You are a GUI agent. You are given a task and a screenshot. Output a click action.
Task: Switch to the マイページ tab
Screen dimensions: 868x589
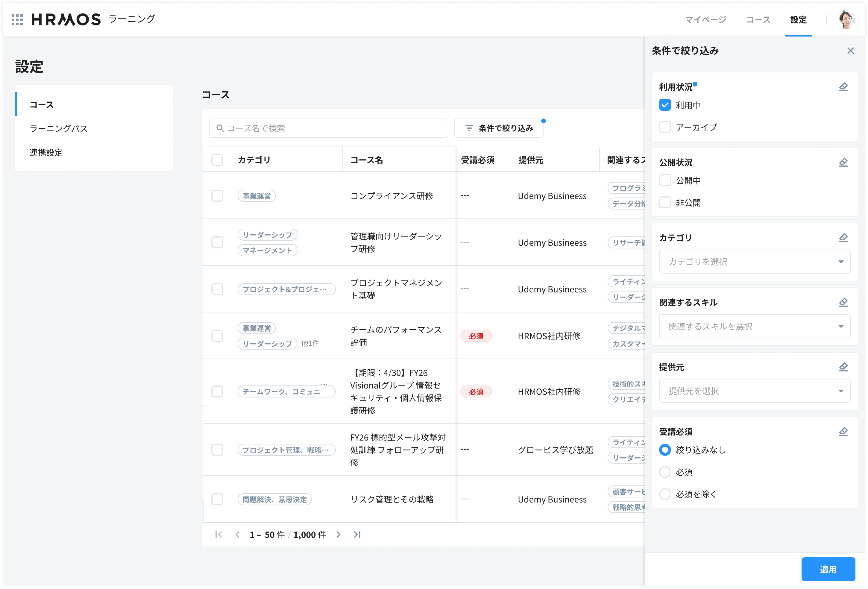[x=705, y=20]
